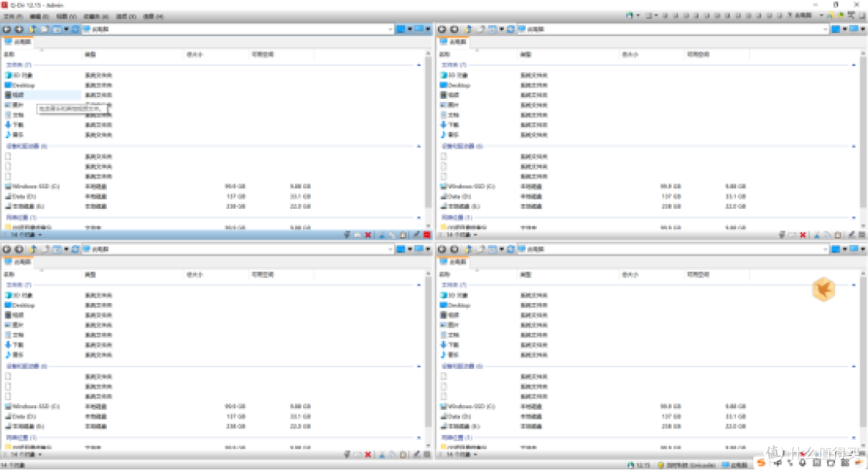
Task: Refresh the bottom-left pane
Action: click(x=76, y=249)
